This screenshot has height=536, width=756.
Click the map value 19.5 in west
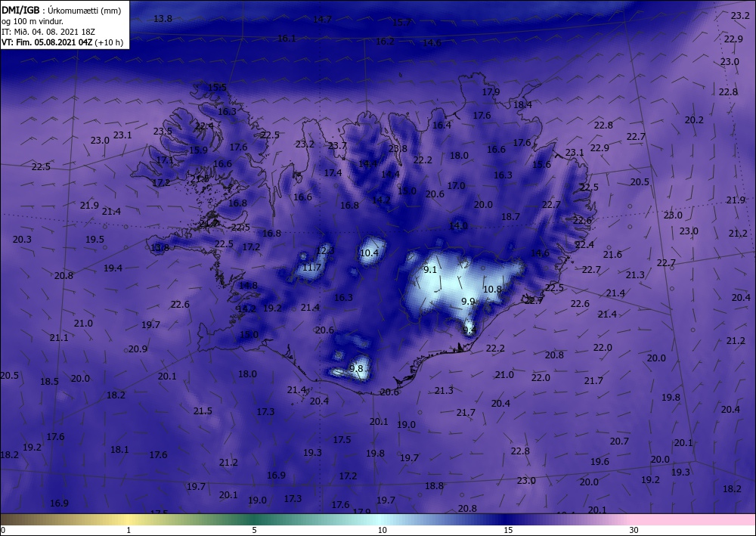(94, 239)
